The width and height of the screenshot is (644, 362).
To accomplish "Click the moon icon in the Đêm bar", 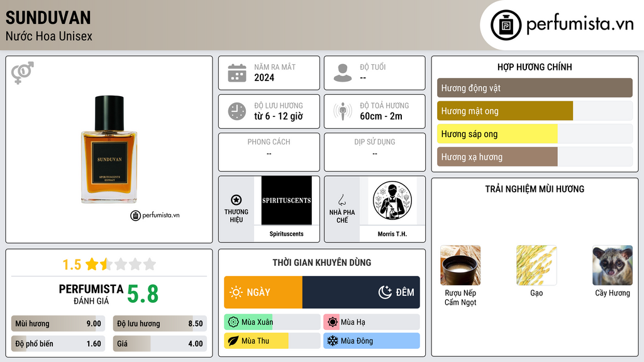I will [385, 292].
